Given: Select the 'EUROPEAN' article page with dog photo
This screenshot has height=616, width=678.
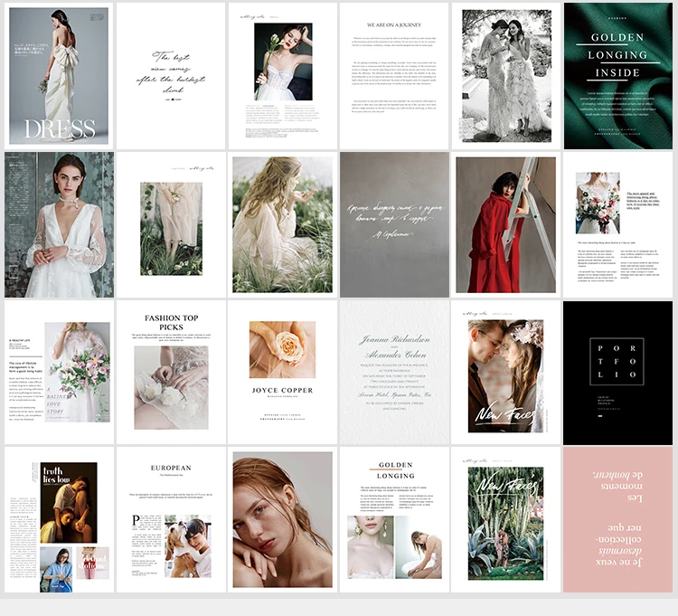Looking at the screenshot, I should point(171,519).
